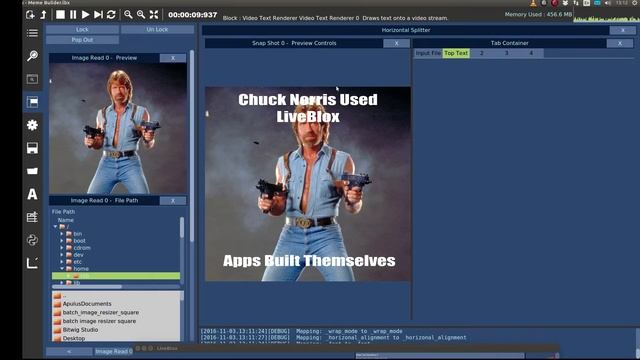Screen dimensions: 640x360
Task: Close the Snap Shot 0 Preview Controls panel
Action: pyautogui.click(x=396, y=43)
